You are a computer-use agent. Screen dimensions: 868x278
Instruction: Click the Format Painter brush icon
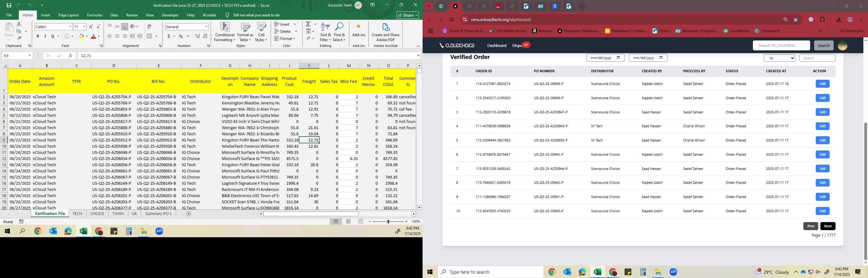click(x=19, y=38)
